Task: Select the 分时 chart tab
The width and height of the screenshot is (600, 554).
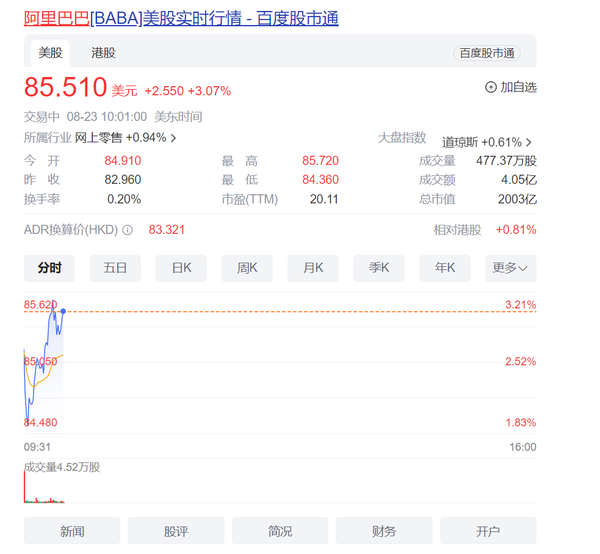Action: [49, 268]
